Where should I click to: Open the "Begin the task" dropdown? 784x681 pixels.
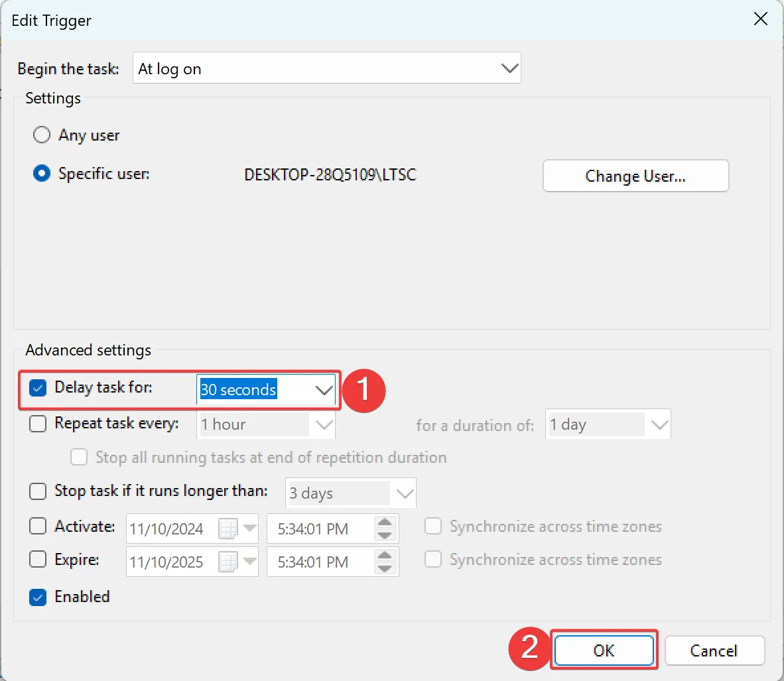click(509, 68)
